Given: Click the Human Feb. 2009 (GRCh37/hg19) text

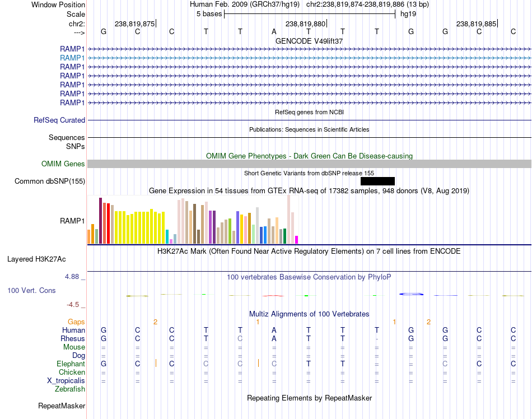Looking at the screenshot, I should coord(245,4).
